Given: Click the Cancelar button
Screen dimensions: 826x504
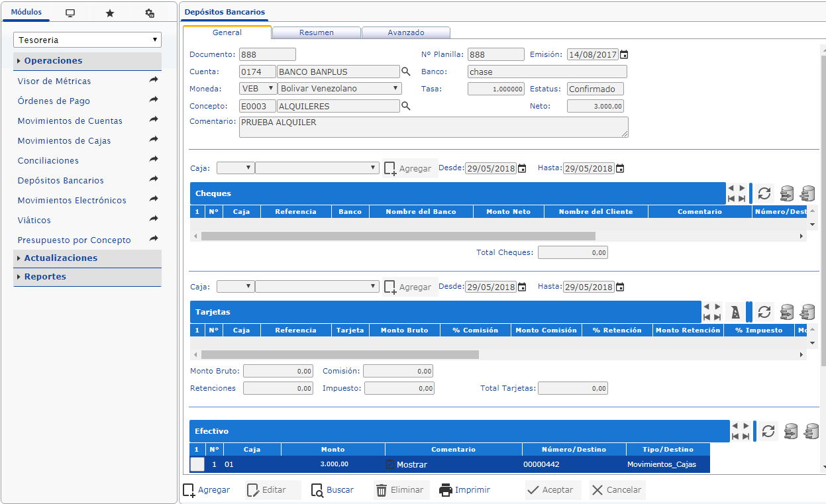Looking at the screenshot, I should pyautogui.click(x=617, y=490).
